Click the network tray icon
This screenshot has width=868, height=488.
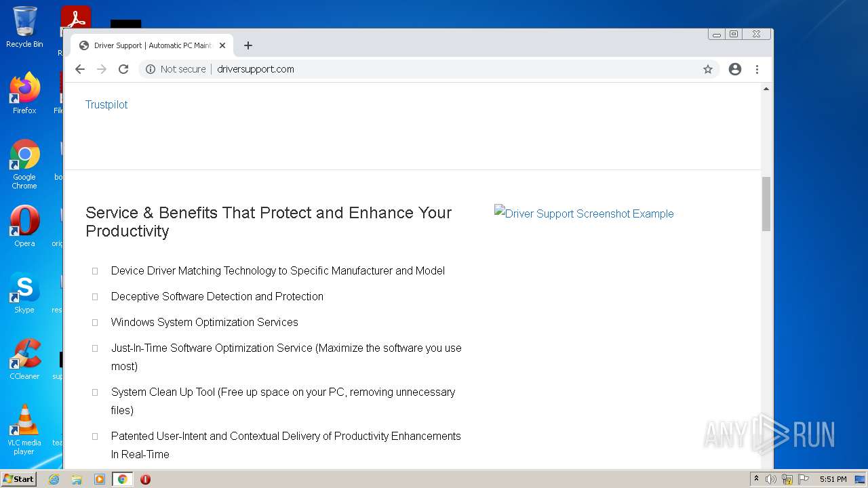pos(787,479)
